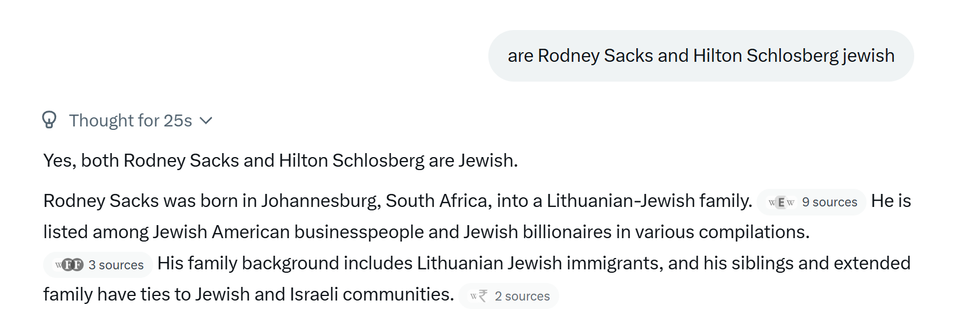Screen dimensions: 980x330
Task: Click the "Yes, both Rodney Sacks" answer line
Action: (281, 160)
